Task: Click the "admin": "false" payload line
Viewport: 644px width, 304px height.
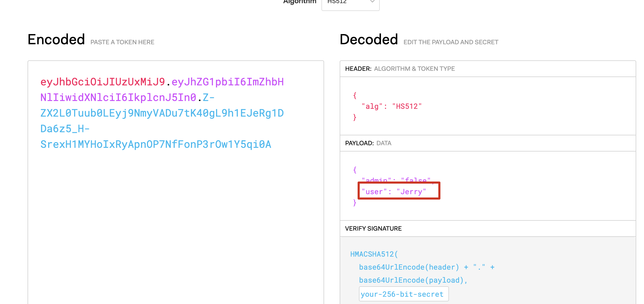Action: [x=396, y=180]
